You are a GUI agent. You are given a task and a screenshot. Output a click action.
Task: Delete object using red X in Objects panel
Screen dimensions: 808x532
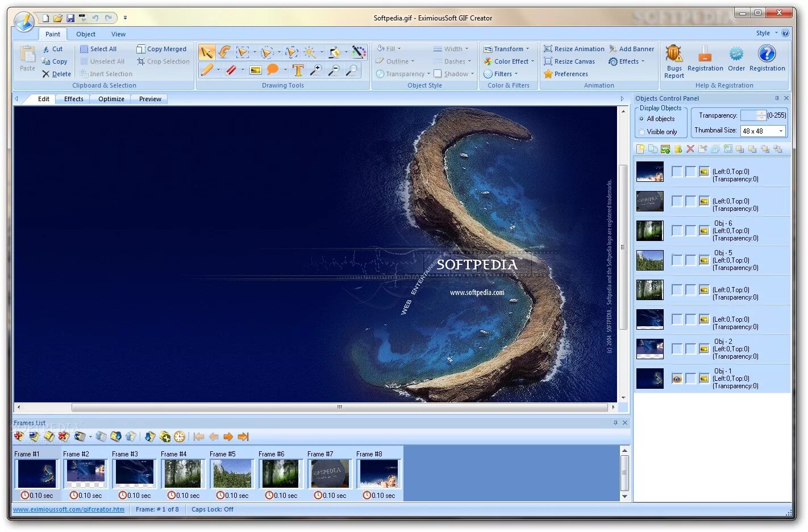click(x=690, y=149)
